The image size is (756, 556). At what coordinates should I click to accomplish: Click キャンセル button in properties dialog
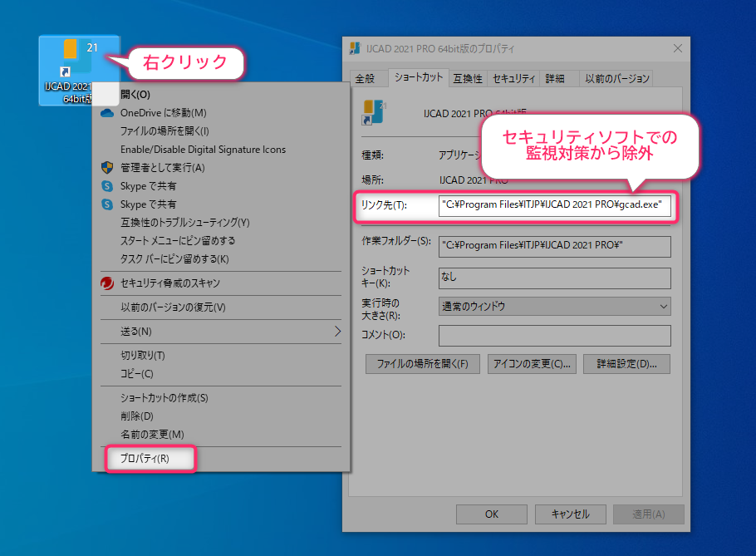tap(571, 514)
